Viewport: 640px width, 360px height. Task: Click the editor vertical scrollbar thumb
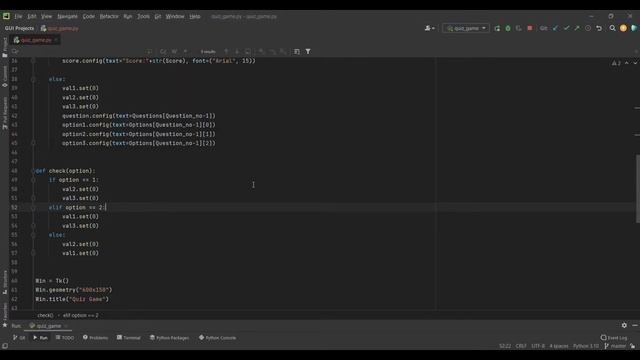click(638, 189)
